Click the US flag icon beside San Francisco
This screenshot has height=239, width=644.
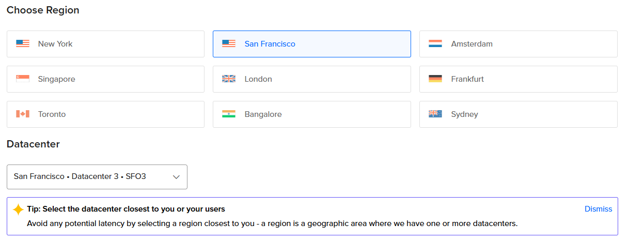click(229, 44)
